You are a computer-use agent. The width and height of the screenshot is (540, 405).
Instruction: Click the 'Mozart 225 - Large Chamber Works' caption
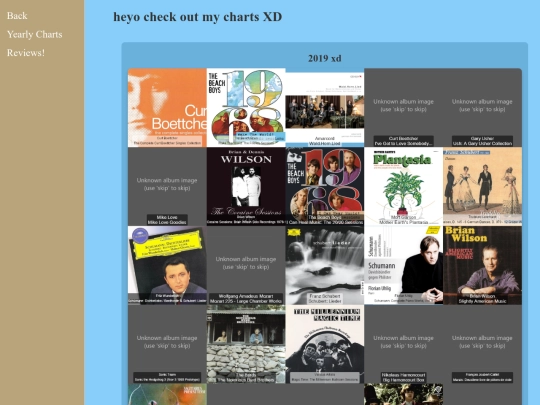click(246, 301)
